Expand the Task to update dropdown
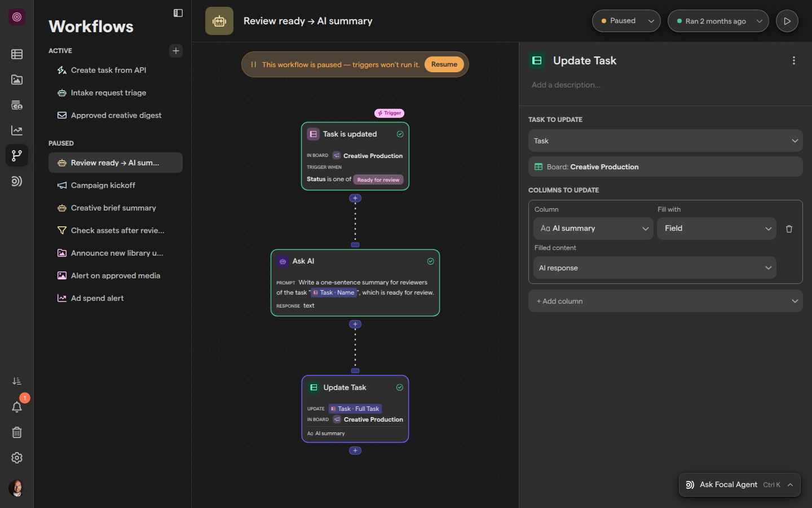This screenshot has height=508, width=812. click(x=665, y=141)
